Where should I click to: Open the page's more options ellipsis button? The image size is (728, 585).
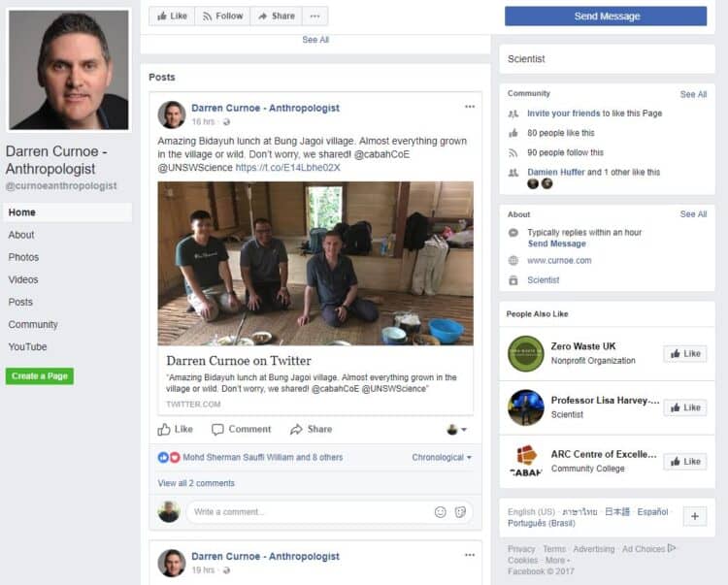(314, 16)
